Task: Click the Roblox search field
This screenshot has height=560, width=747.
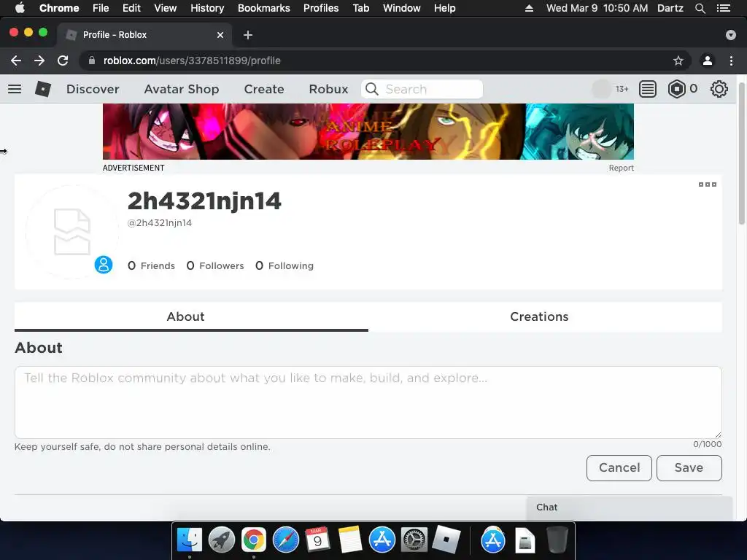Action: [x=422, y=89]
